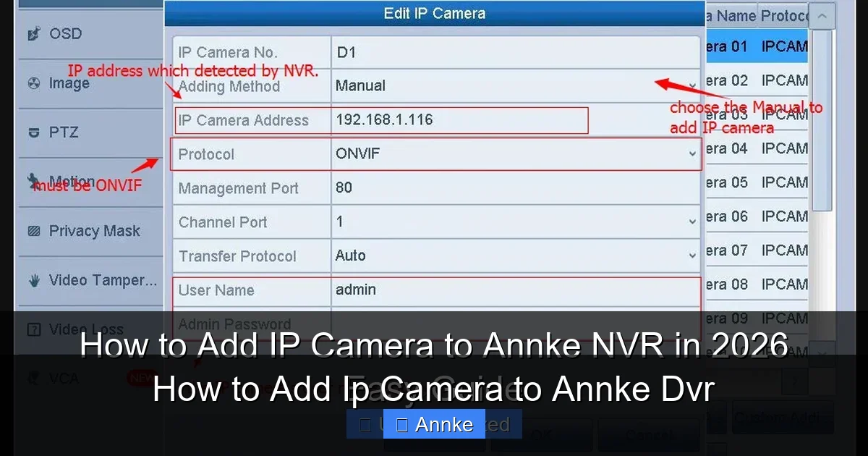Click the camera list vertical scrollbar thumb

[822, 120]
